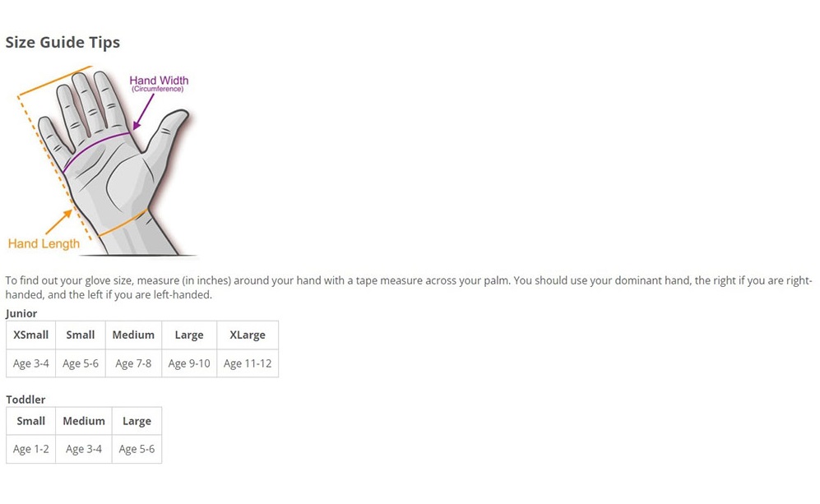The image size is (820, 504).
Task: Click the Age 11-12 cell
Action: click(x=248, y=363)
